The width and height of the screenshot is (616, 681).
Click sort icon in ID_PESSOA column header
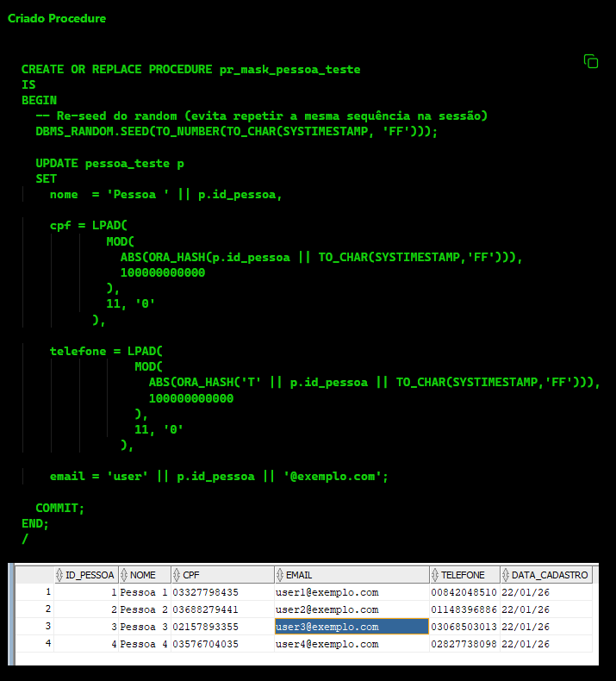[x=59, y=575]
